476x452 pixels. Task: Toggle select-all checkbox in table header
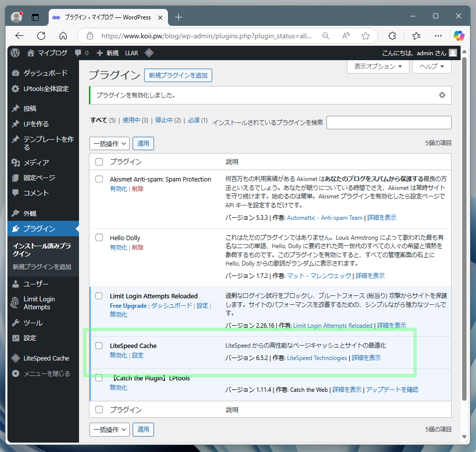tap(99, 162)
